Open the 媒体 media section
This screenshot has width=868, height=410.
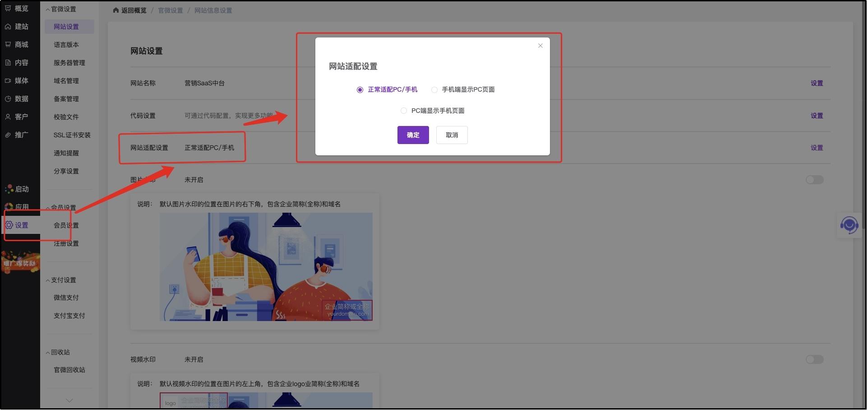(x=17, y=81)
